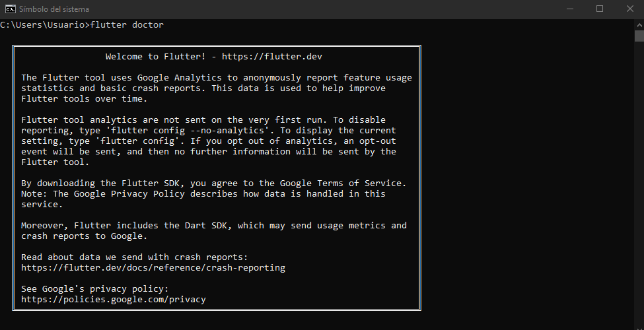This screenshot has width=644, height=330.
Task: Click the scrollbar up arrow
Action: pyautogui.click(x=639, y=24)
